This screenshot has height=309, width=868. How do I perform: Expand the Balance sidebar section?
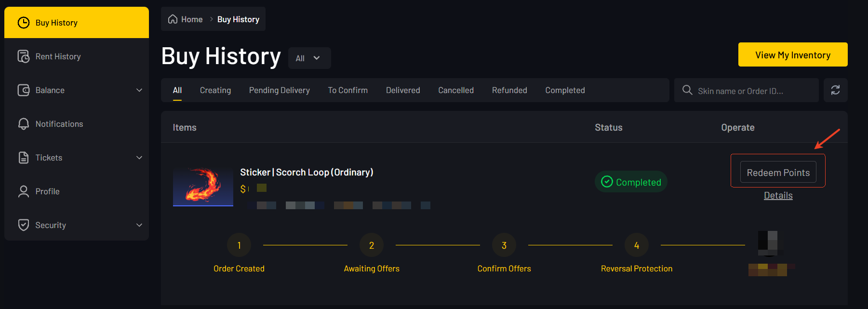click(139, 90)
